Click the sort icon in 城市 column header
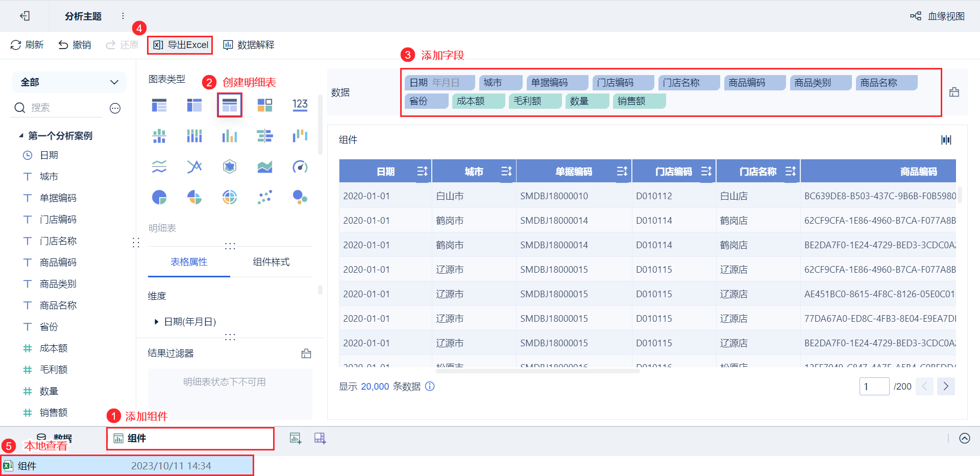Image resolution: width=980 pixels, height=476 pixels. pos(506,172)
